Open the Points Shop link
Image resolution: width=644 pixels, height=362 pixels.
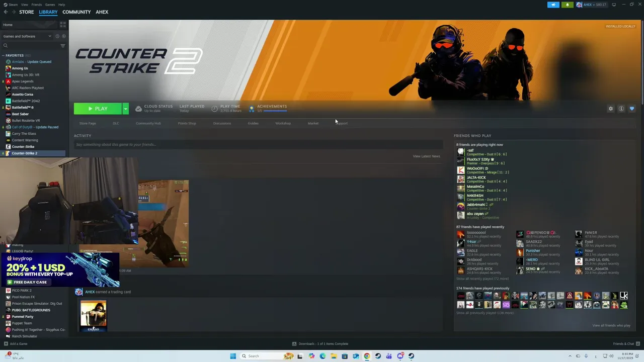[187, 123]
